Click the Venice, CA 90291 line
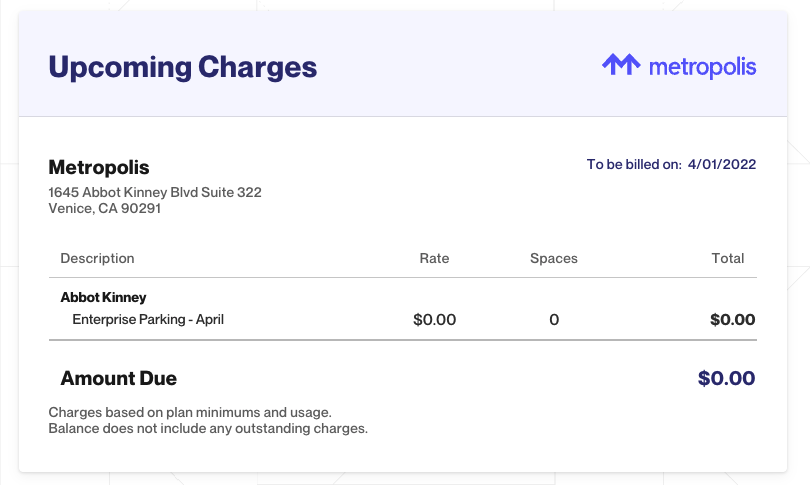The image size is (810, 485). (105, 208)
